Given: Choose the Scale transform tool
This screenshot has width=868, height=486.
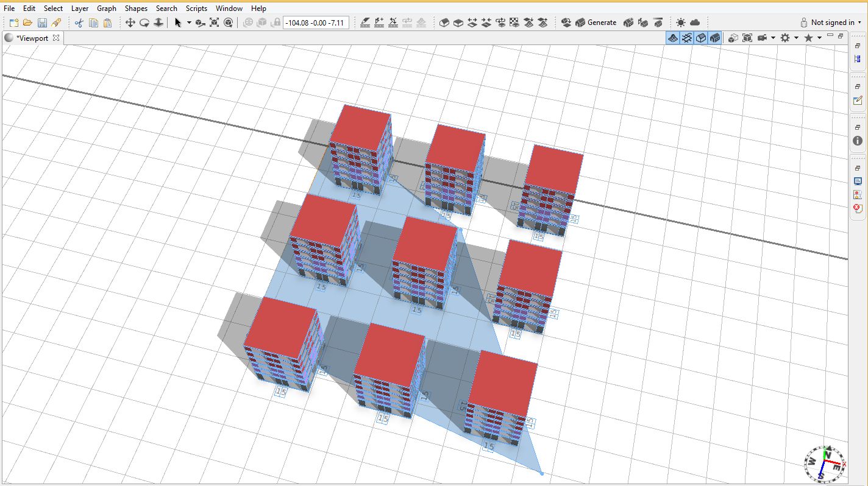Looking at the screenshot, I should coord(215,23).
